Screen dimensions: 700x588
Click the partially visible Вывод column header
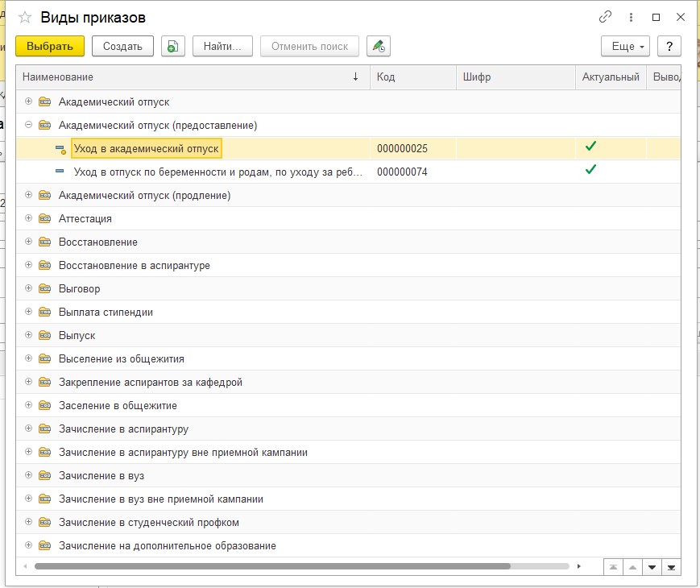coord(665,77)
